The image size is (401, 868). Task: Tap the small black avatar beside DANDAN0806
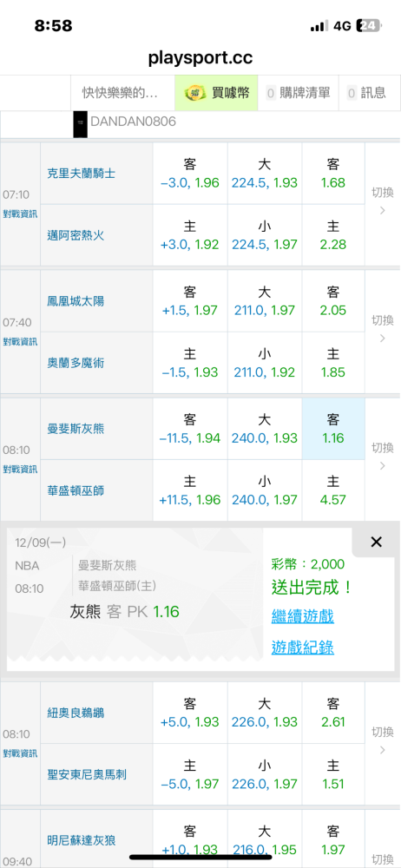coord(81,125)
